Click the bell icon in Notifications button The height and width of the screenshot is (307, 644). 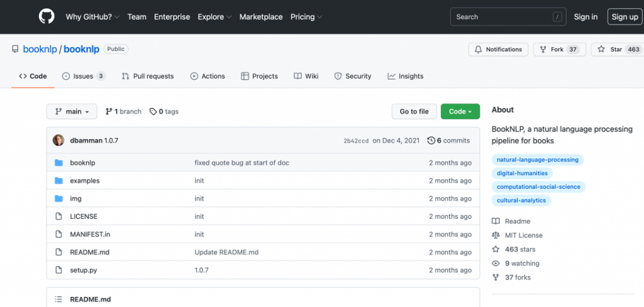478,49
